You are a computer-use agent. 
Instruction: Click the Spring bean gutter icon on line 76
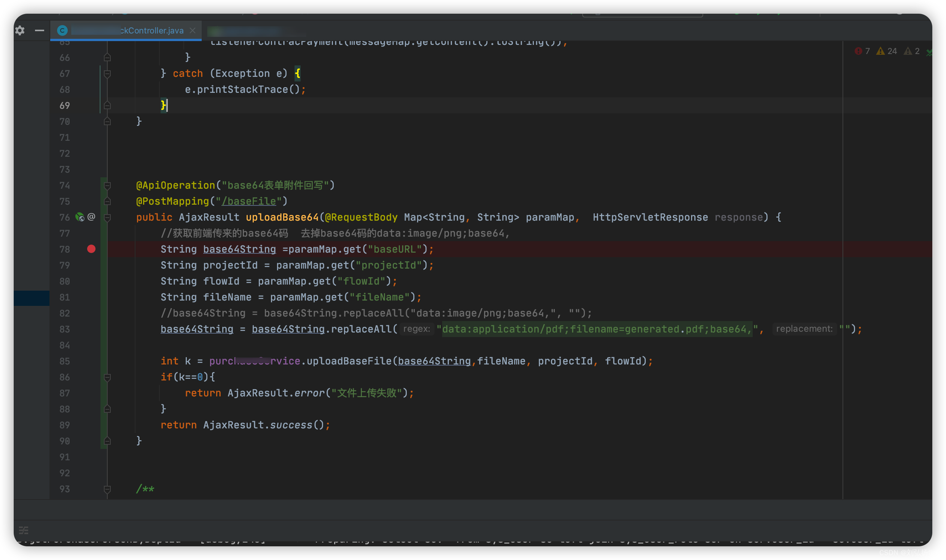point(80,217)
